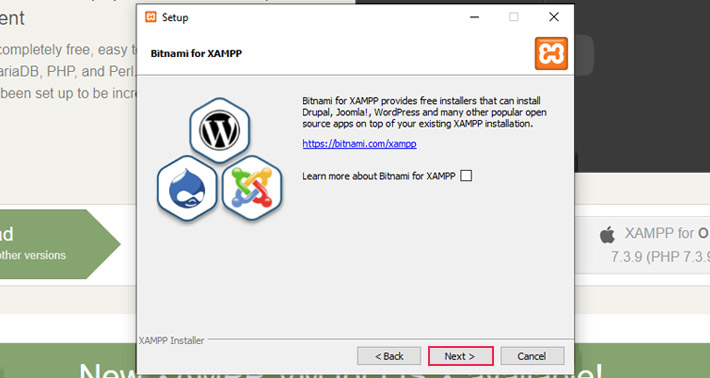
Task: Click the disabled maximize button of Setup
Action: coord(513,17)
